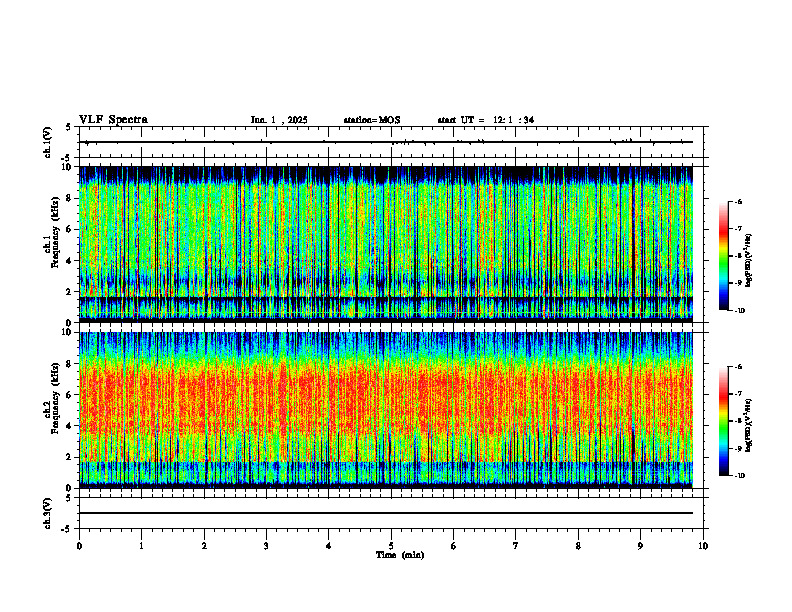Click the "ch.3(V)" waveform axis label
The height and width of the screenshot is (612, 792).
[47, 513]
